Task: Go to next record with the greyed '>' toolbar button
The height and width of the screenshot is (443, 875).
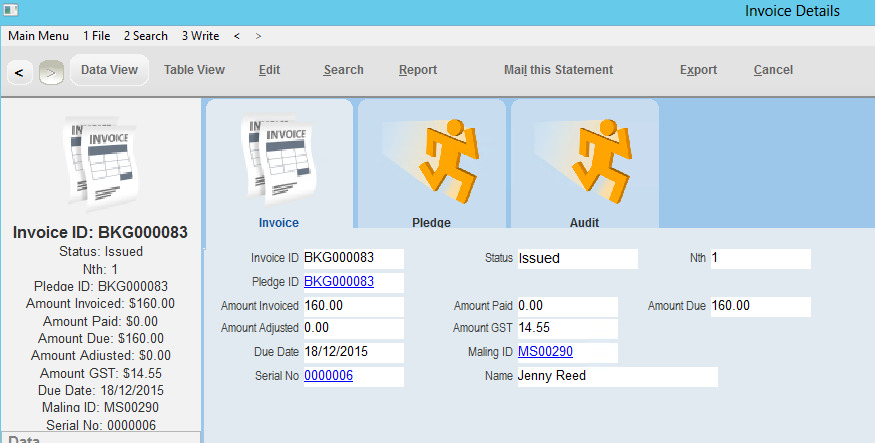Action: (x=51, y=73)
